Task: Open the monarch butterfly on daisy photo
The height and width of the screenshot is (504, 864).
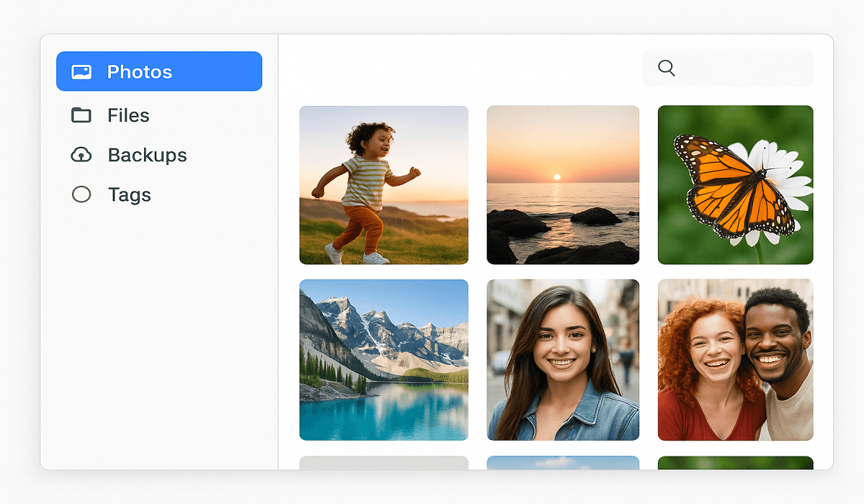Action: coord(736,185)
